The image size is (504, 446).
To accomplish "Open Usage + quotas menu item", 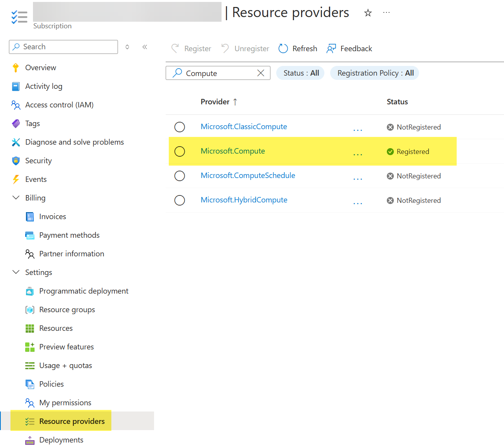I will (x=66, y=365).
